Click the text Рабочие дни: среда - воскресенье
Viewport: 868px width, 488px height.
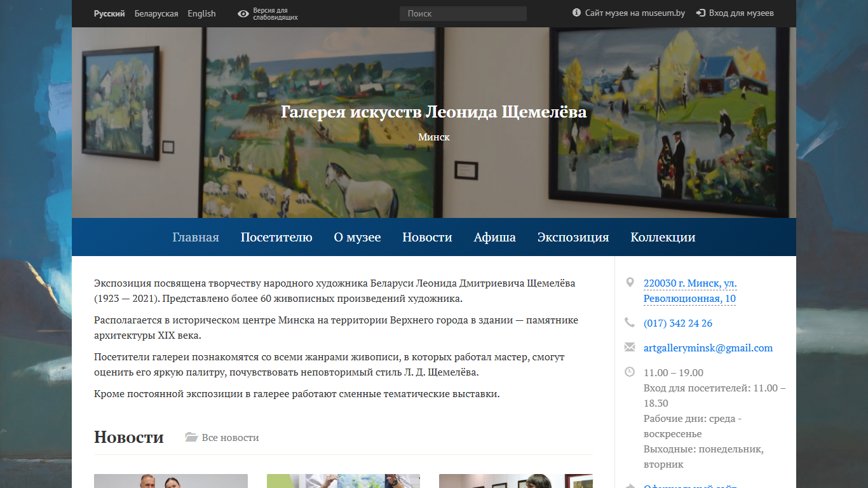pyautogui.click(x=693, y=426)
